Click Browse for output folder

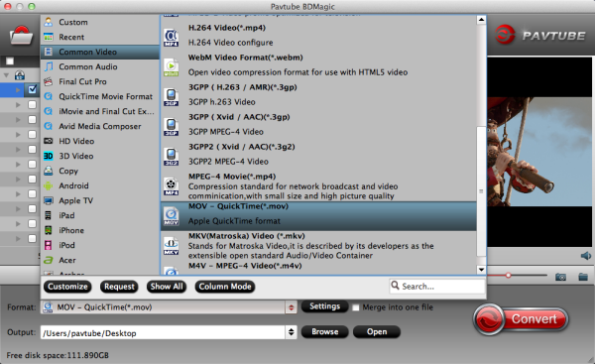pyautogui.click(x=325, y=331)
